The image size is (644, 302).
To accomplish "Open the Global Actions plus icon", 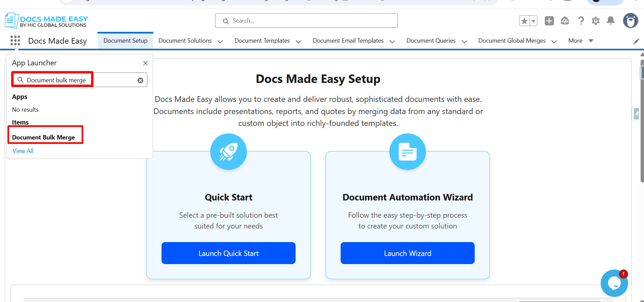I will [549, 21].
